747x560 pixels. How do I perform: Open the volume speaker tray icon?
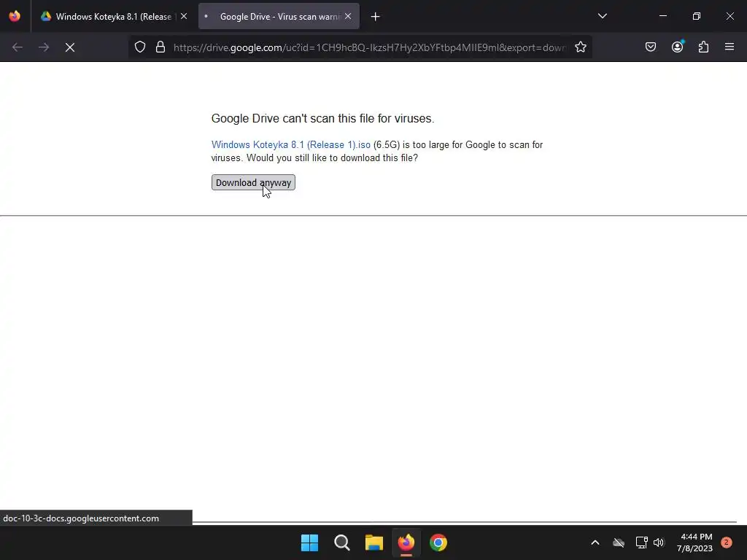point(659,542)
